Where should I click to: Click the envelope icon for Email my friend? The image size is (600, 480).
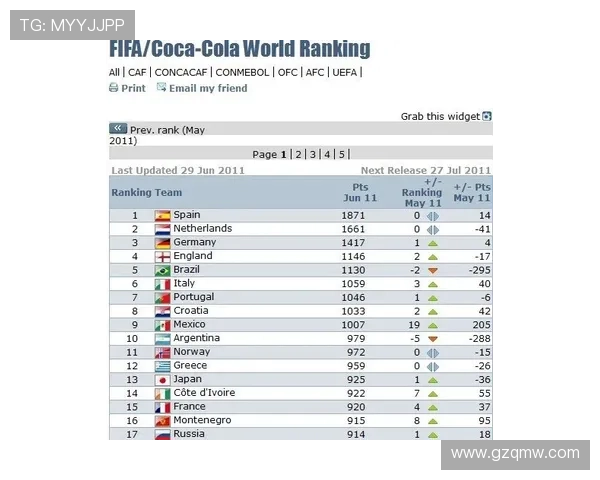pyautogui.click(x=159, y=88)
